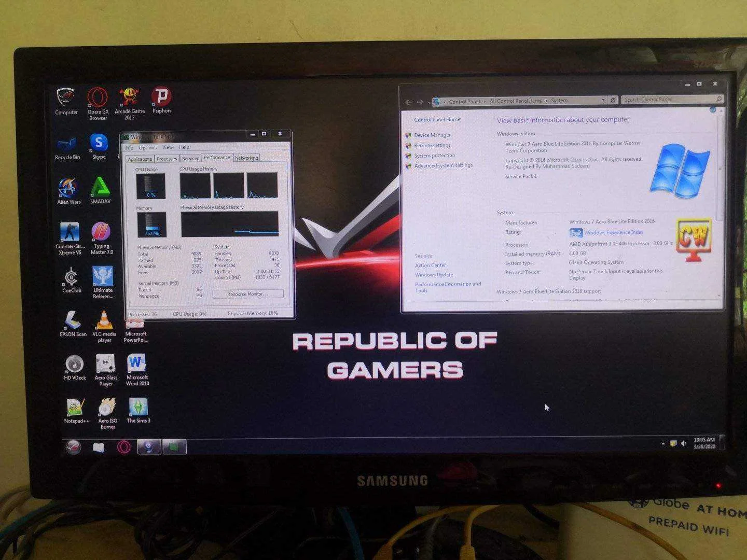Viewport: 747px width, 560px height.
Task: Click the taskbar clock showing 10:05 AM
Action: click(x=704, y=443)
